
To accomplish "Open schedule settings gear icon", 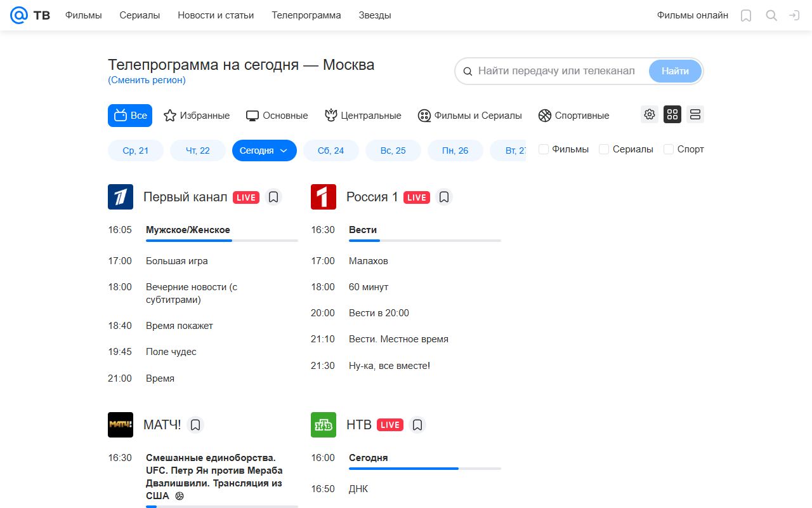I will point(650,114).
